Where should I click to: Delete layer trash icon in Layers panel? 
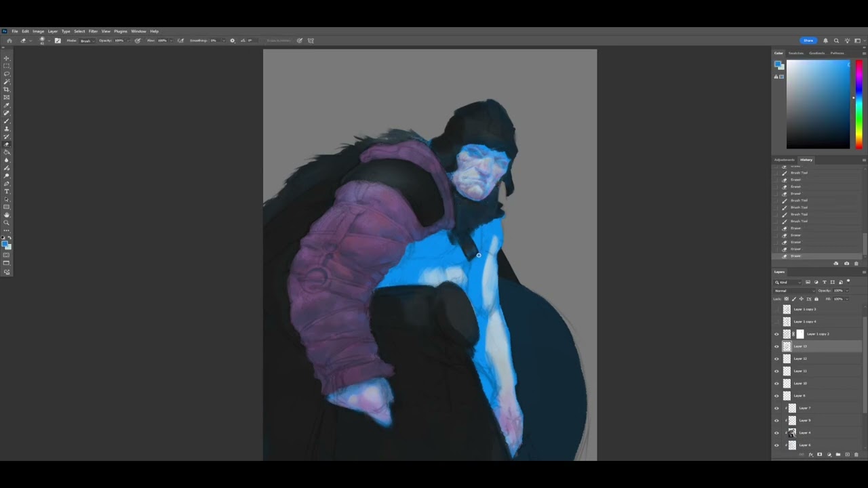click(856, 455)
